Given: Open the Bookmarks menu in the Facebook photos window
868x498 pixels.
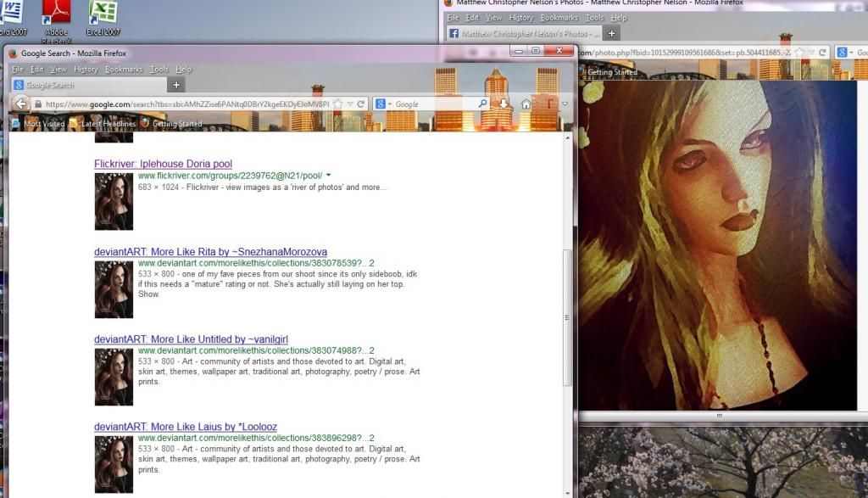Looking at the screenshot, I should point(559,18).
